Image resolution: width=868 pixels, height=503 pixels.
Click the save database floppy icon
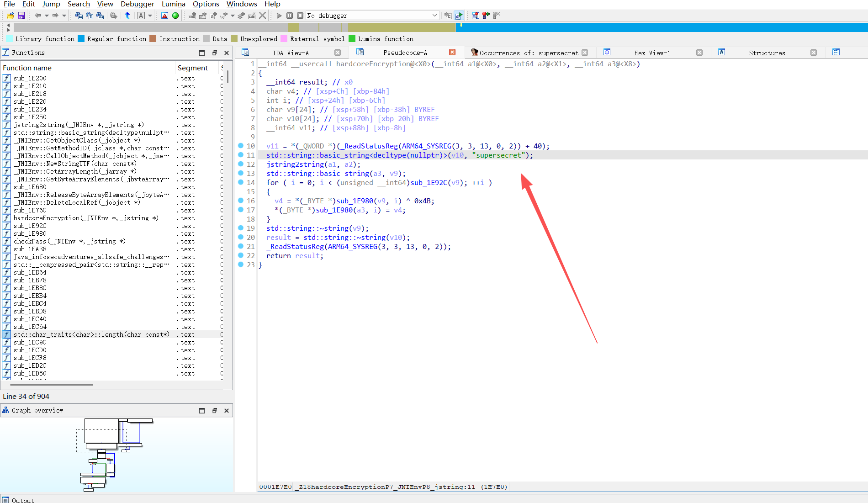pyautogui.click(x=21, y=16)
